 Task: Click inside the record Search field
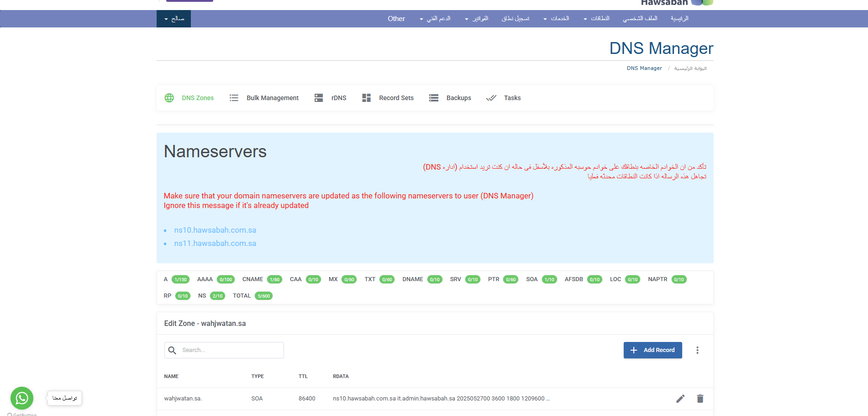coord(224,350)
